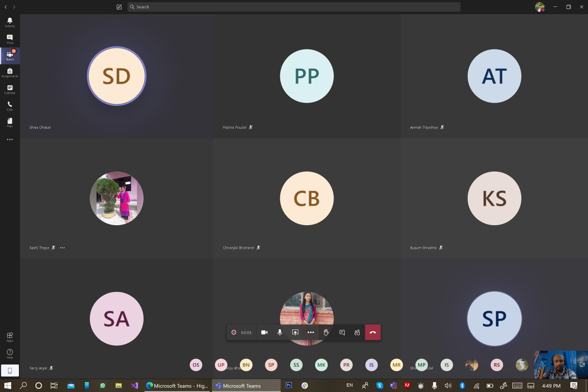Click your self-view video preview
588x392 pixels.
(561, 365)
